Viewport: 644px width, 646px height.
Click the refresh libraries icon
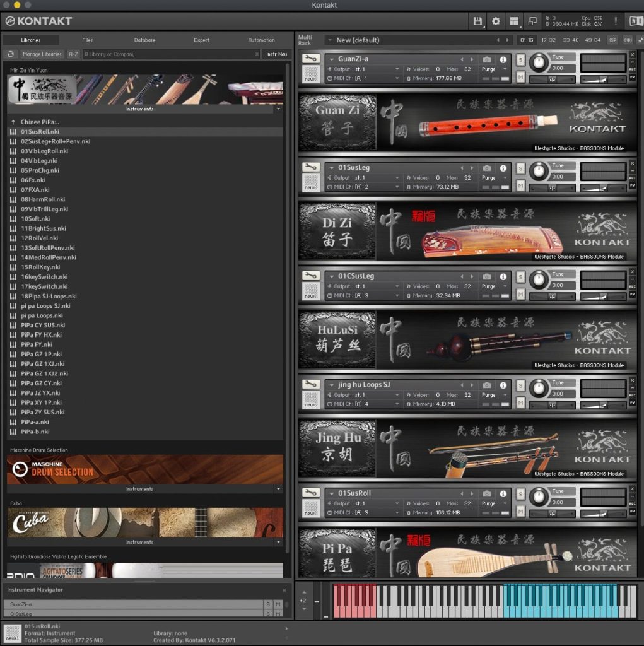pyautogui.click(x=11, y=54)
